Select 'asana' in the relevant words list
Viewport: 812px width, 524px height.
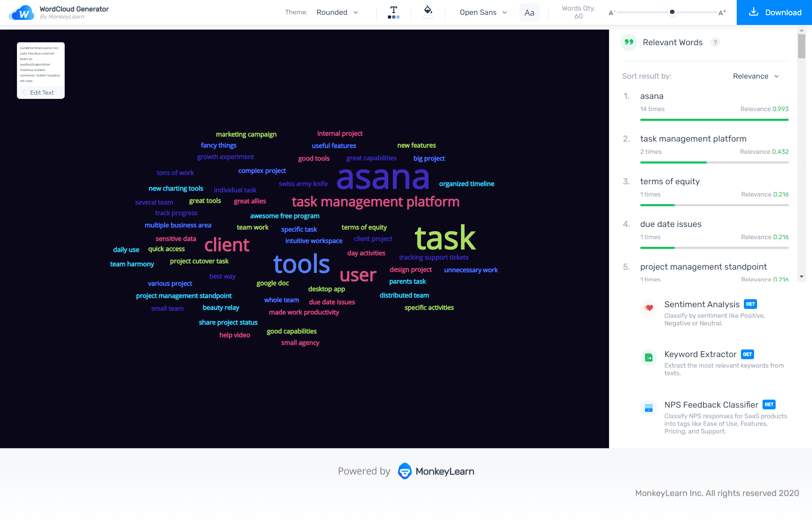click(652, 96)
